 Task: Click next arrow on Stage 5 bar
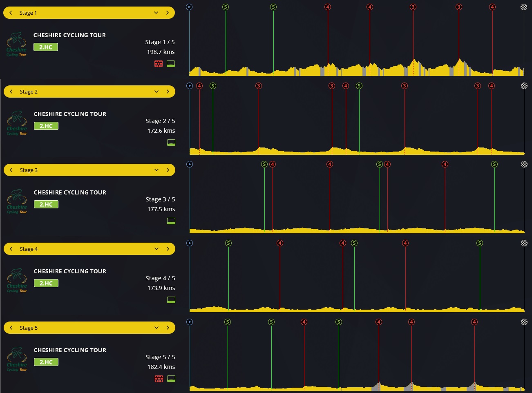tap(168, 328)
